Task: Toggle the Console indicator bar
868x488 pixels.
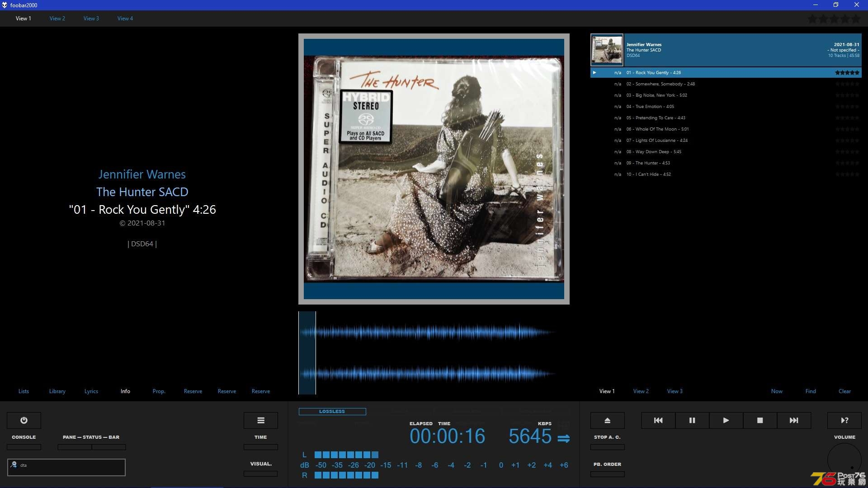Action: (x=24, y=447)
